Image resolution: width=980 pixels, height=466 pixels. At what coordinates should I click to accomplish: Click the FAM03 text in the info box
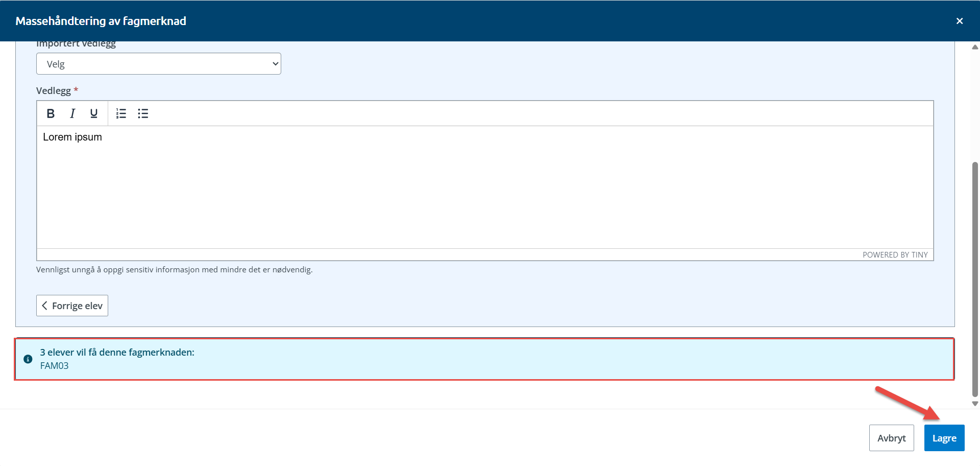coord(54,366)
